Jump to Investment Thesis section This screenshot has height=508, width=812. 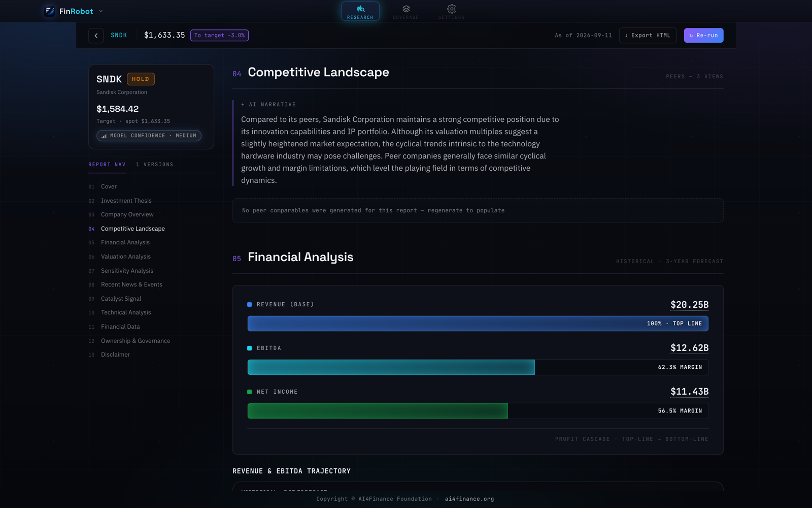[x=126, y=201]
